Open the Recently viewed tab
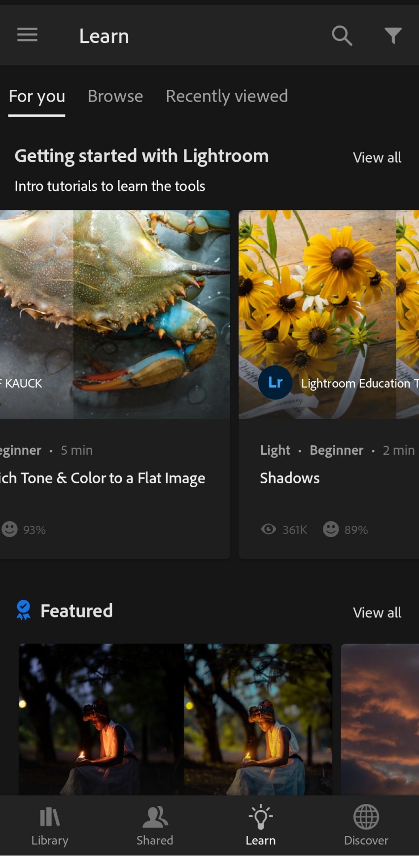This screenshot has height=868, width=419. click(227, 96)
